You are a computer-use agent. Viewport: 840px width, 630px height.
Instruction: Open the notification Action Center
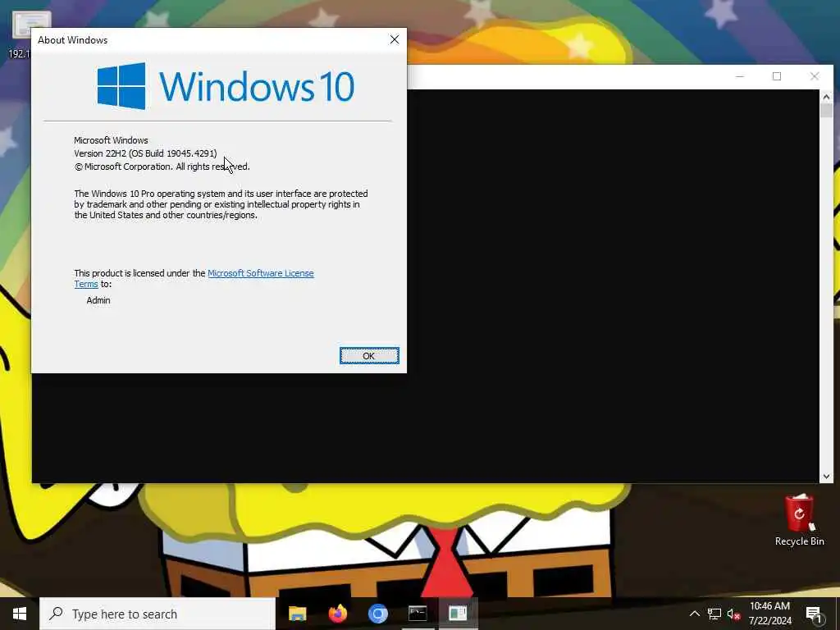(814, 614)
